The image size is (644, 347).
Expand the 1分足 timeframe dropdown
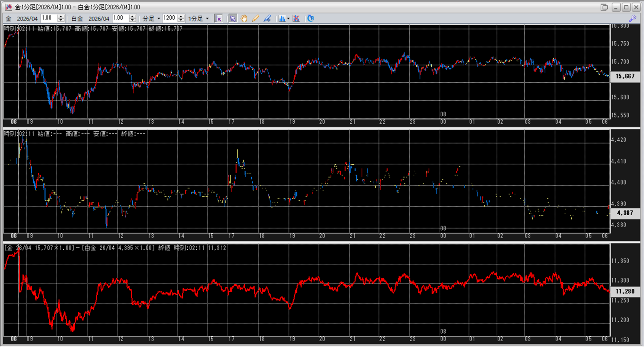pos(207,19)
